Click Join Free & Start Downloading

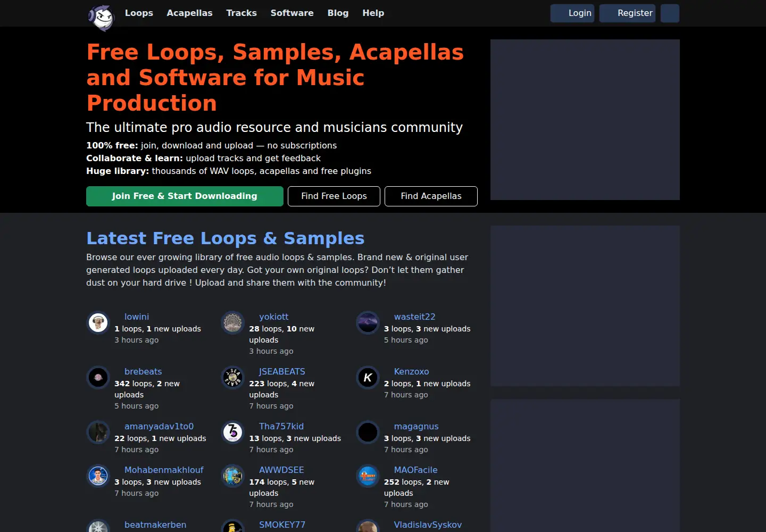point(185,196)
